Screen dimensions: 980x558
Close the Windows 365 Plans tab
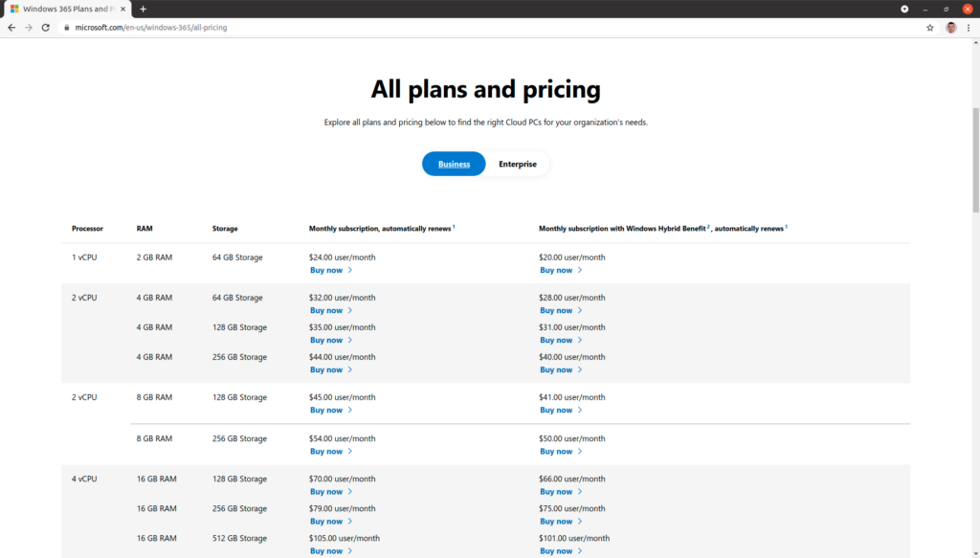tap(122, 9)
